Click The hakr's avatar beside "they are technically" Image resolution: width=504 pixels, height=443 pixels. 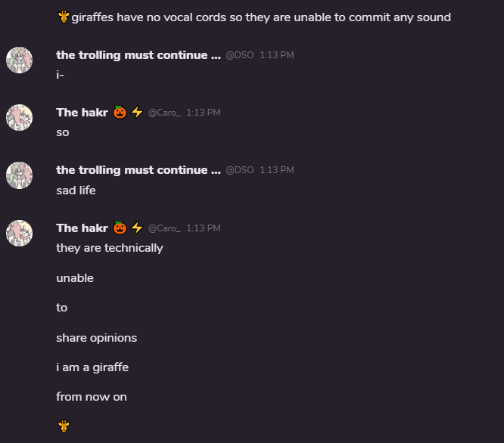click(x=20, y=234)
